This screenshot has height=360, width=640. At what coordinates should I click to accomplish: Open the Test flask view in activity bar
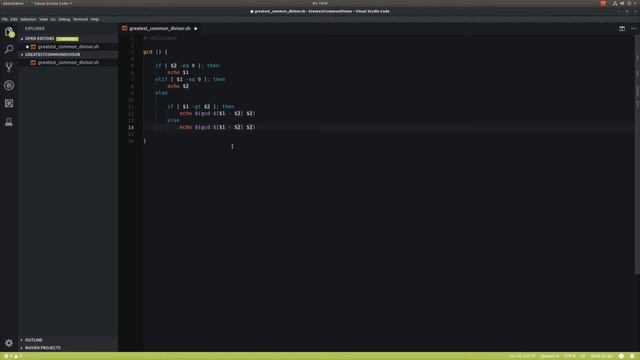9,122
